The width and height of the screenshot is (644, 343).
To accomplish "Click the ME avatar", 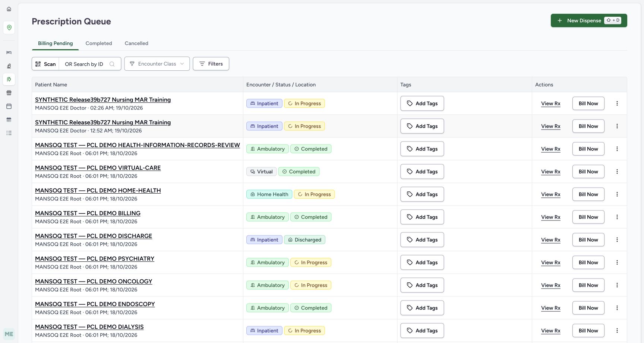I will pos(9,334).
